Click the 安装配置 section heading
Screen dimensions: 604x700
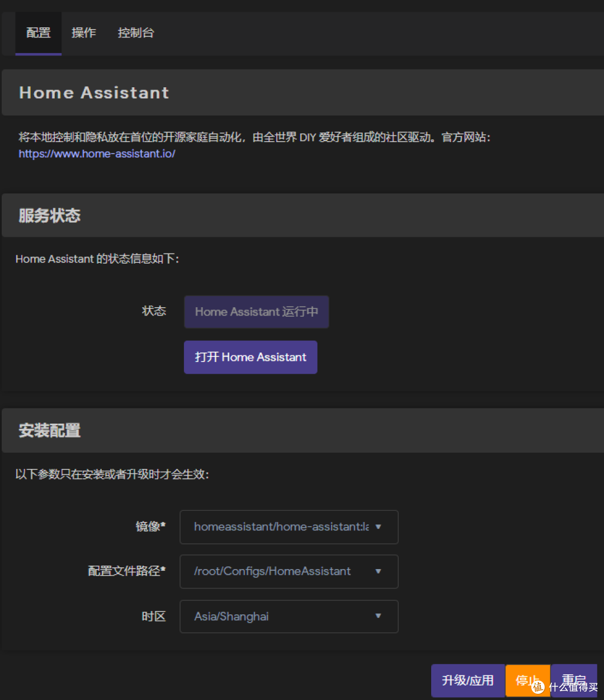(x=49, y=430)
